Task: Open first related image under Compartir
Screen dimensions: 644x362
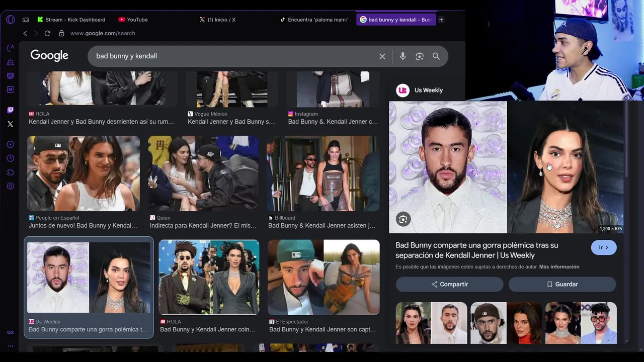Action: (431, 323)
